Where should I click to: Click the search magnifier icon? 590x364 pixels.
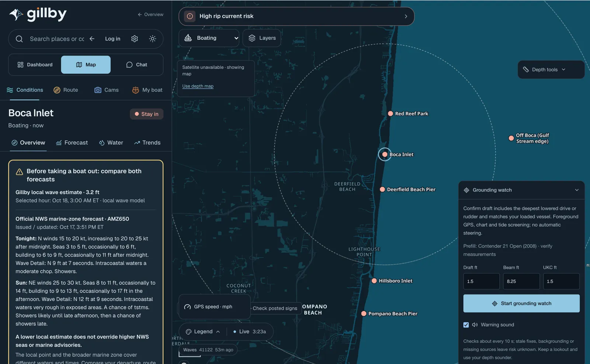[x=20, y=39]
